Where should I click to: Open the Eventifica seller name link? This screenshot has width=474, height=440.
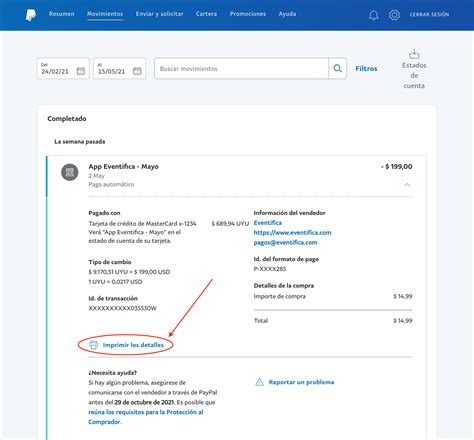coord(268,223)
